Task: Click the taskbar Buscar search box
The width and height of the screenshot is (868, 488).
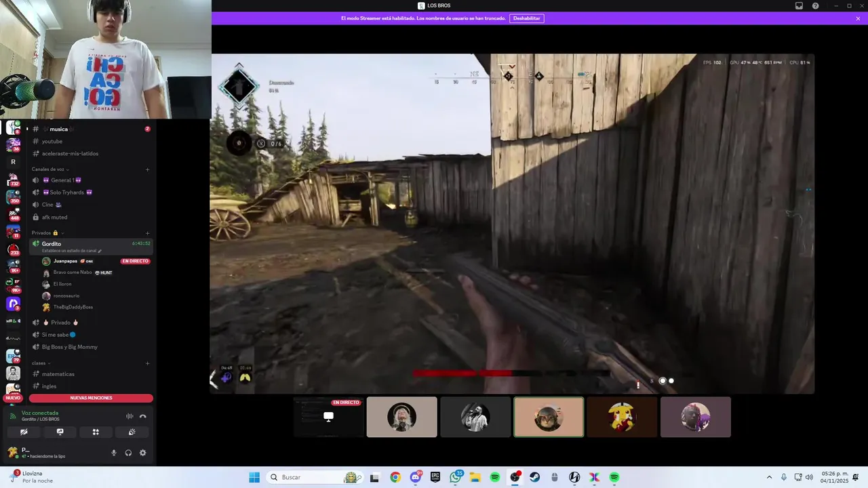Action: 315,477
